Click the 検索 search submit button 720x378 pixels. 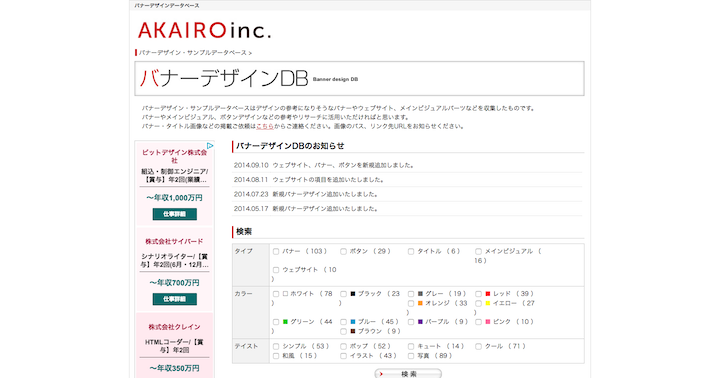pos(408,374)
